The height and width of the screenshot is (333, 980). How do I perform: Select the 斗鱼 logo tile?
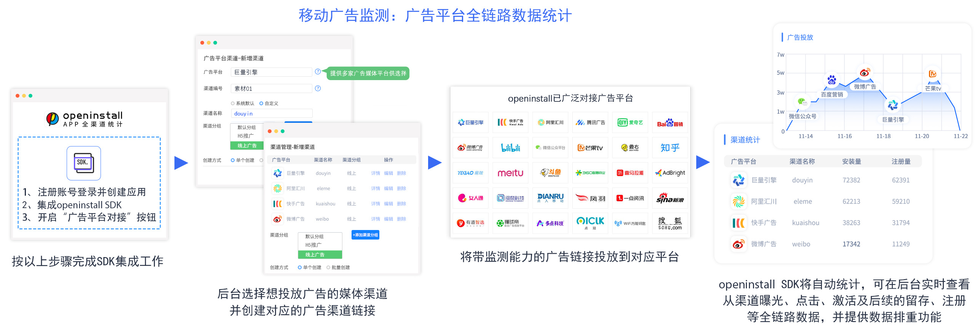coord(550,173)
